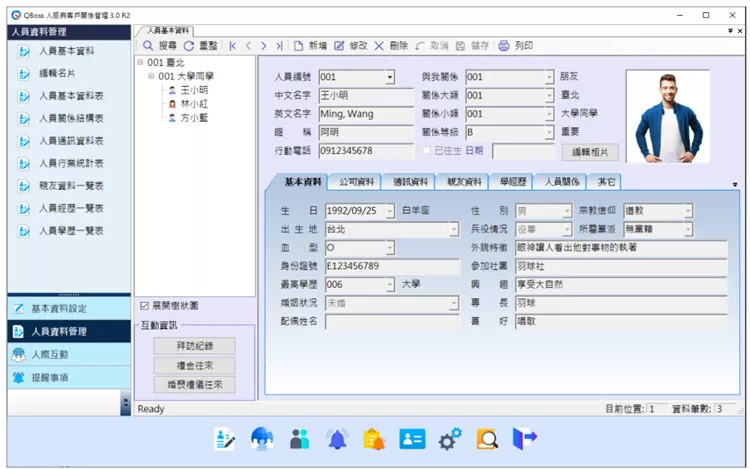Click the 編輯相片 button

(590, 152)
